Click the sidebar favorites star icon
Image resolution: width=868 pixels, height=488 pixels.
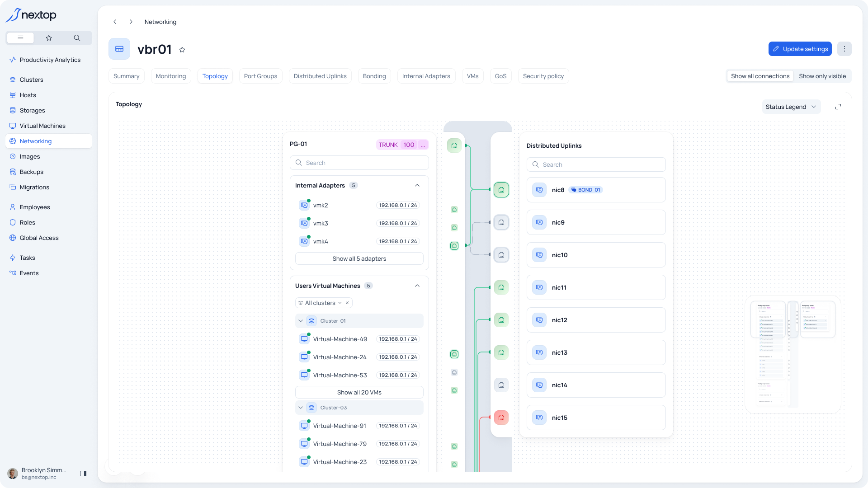(x=49, y=38)
